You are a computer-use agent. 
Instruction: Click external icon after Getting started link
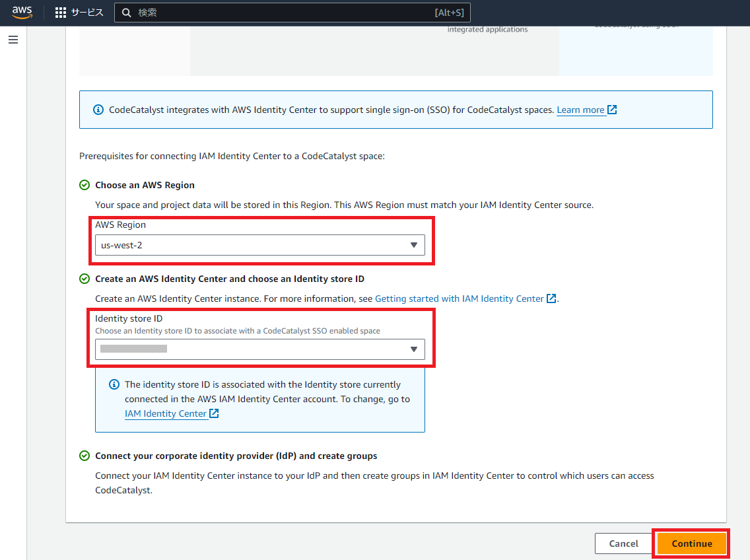pyautogui.click(x=551, y=298)
